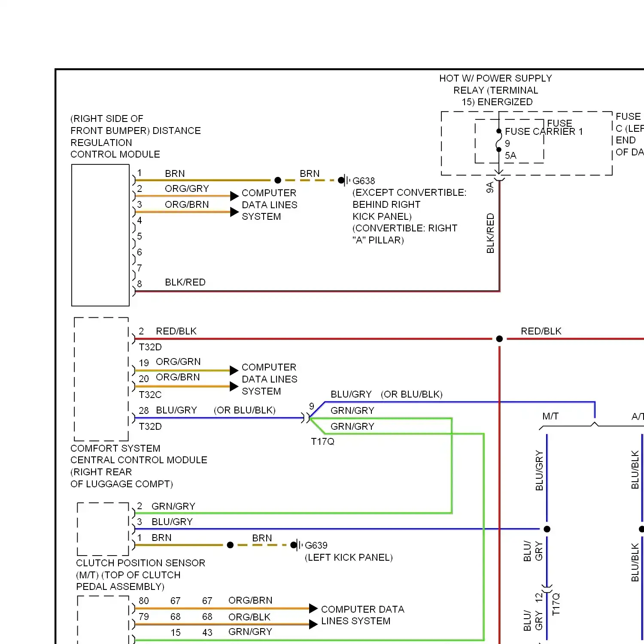Image resolution: width=644 pixels, height=644 pixels.
Task: Click the splice dot on BRN wire to G639
Action: (x=230, y=545)
